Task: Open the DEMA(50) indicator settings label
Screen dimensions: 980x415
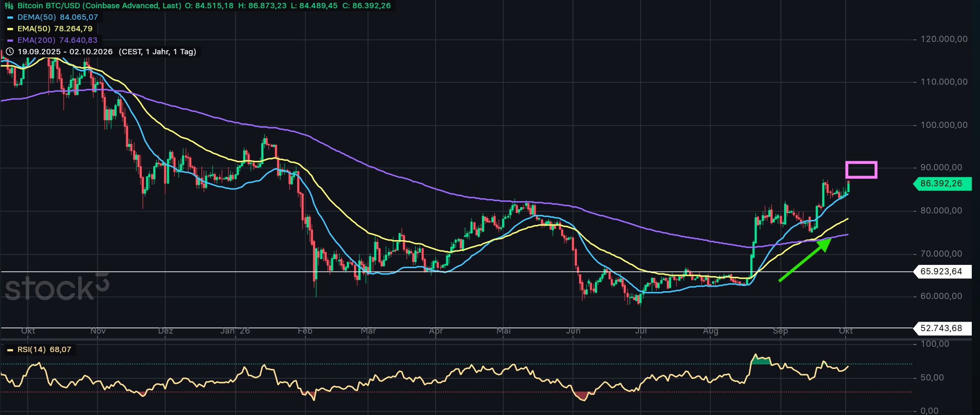Action: pos(37,17)
